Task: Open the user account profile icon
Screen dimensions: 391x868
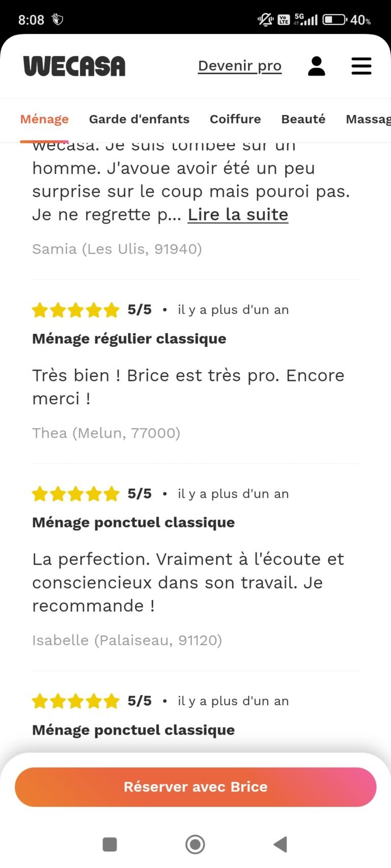Action: 316,66
